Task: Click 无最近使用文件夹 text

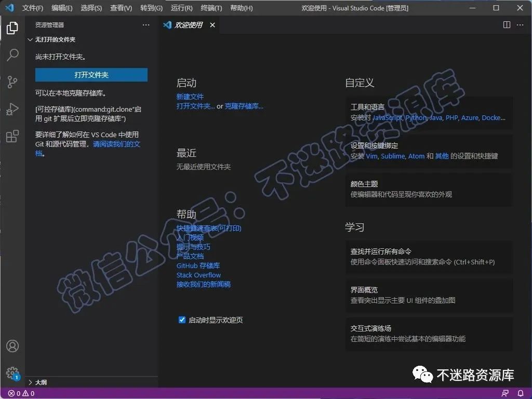Action: pos(204,167)
